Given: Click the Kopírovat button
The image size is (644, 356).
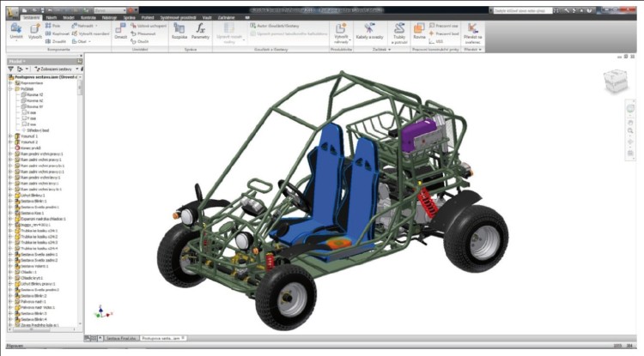Looking at the screenshot, I should tap(54, 33).
